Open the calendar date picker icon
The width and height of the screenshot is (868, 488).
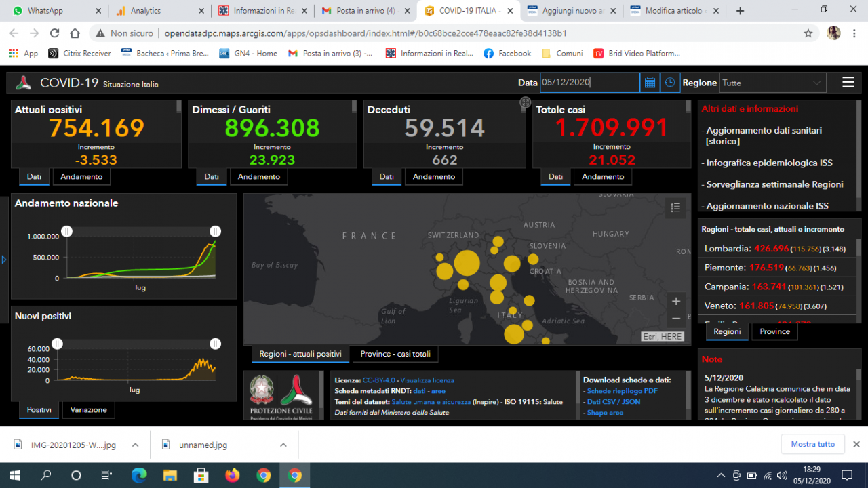coord(650,83)
